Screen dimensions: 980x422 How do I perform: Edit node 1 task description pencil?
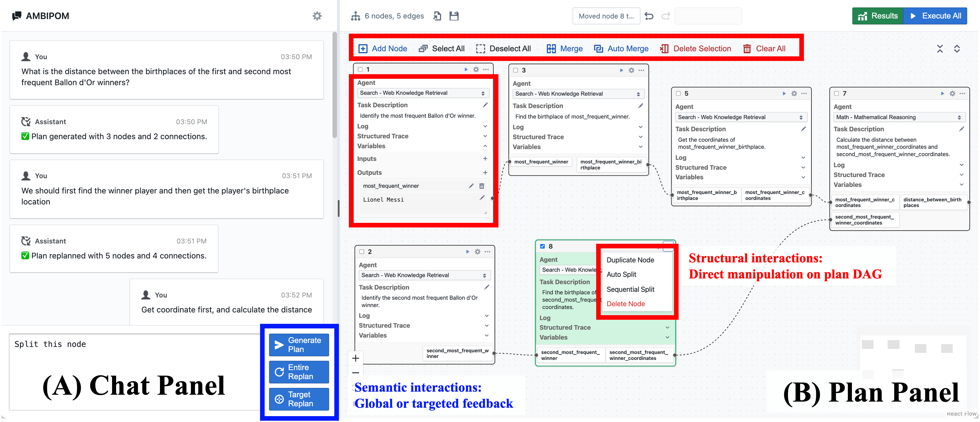485,105
